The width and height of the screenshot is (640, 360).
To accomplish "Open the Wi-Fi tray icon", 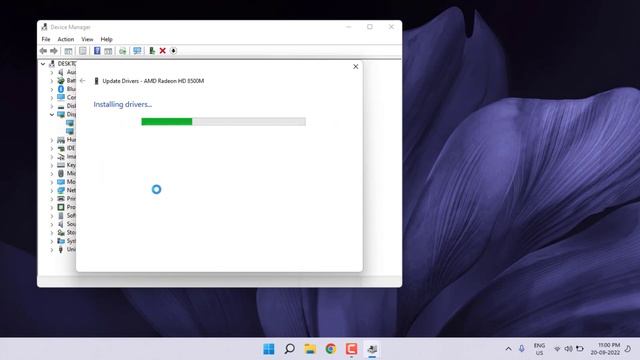I will pyautogui.click(x=557, y=349).
